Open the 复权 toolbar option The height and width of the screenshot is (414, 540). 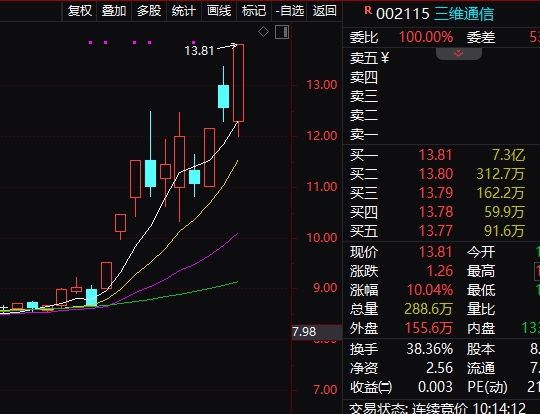point(80,11)
